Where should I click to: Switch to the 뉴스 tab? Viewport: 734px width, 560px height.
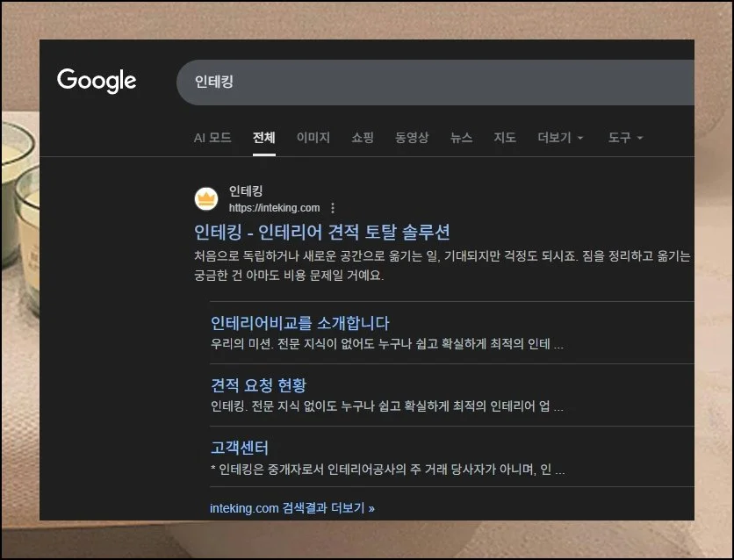pos(461,138)
